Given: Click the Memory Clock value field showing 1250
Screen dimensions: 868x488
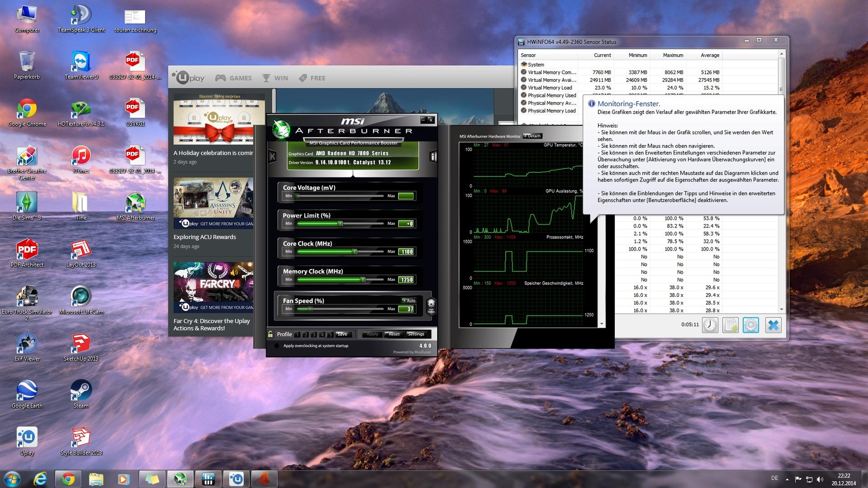Looking at the screenshot, I should (x=406, y=280).
